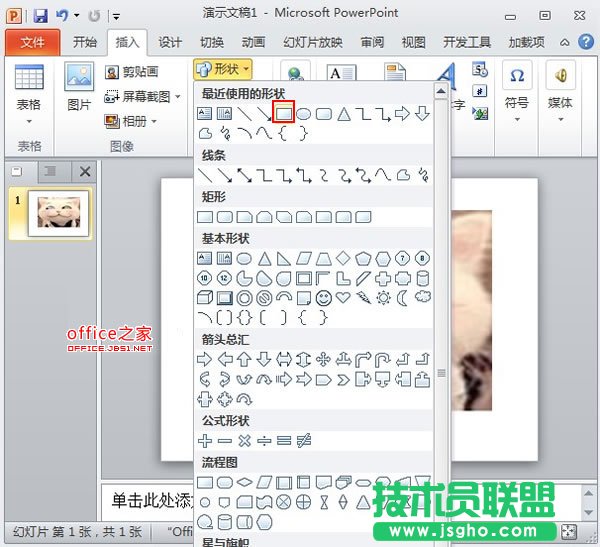The image size is (600, 547).
Task: Choose the moon basic shape
Action: click(x=402, y=297)
